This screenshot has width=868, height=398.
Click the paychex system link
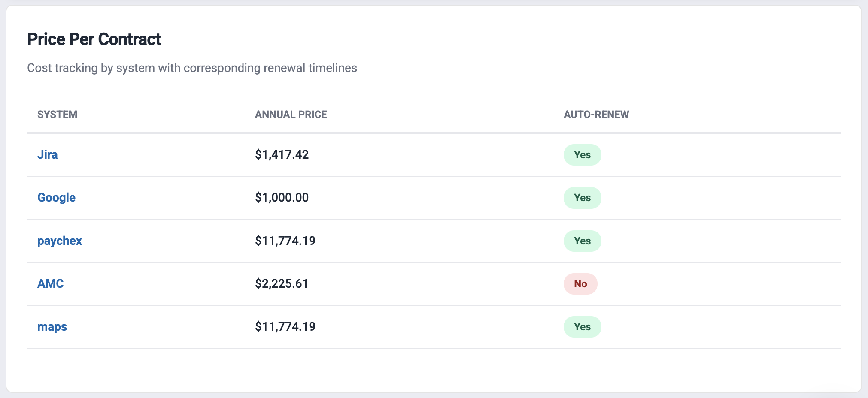click(59, 241)
